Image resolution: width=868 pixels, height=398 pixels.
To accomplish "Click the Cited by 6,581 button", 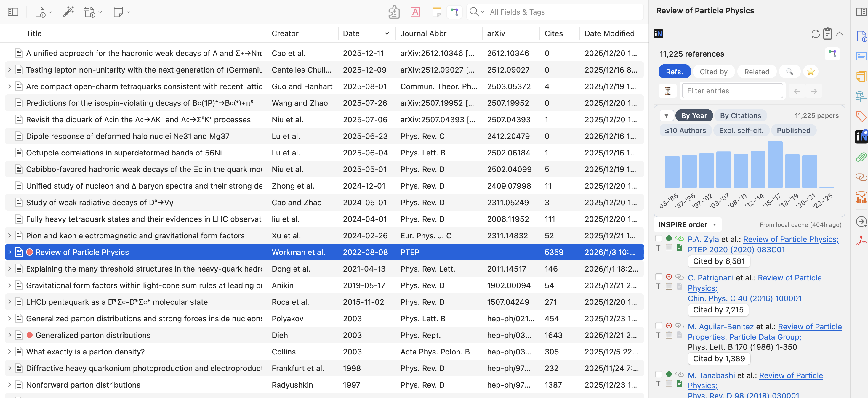I will 718,261.
